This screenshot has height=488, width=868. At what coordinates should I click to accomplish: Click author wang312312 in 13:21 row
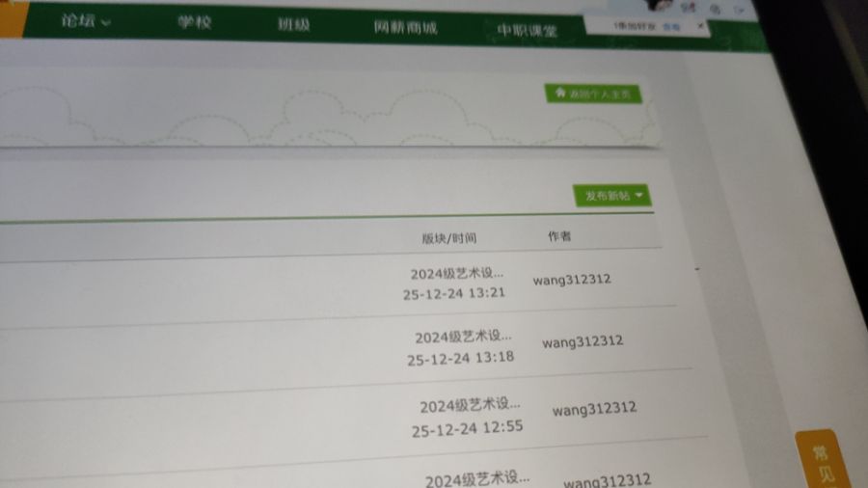(572, 280)
